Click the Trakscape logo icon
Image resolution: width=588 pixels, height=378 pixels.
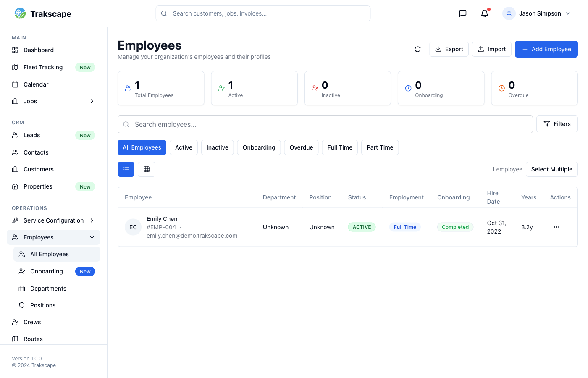[19, 13]
